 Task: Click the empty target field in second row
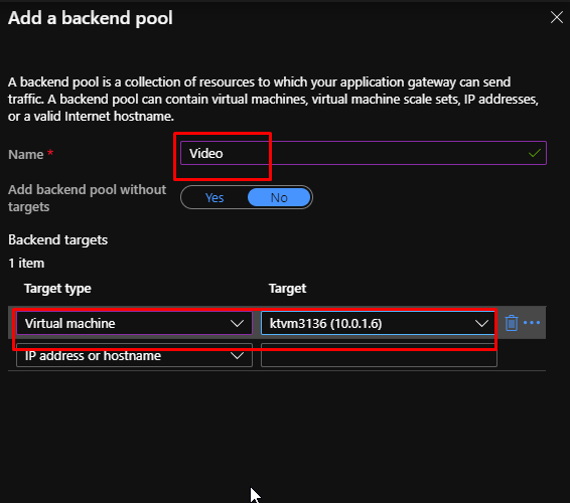[x=379, y=355]
